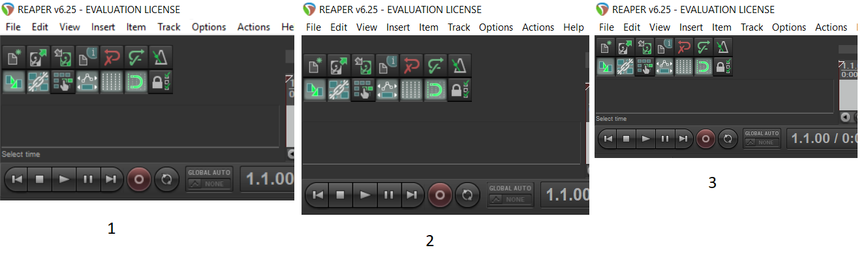Open File menu in left REAPER window
Screen dimensions: 868x254
click(x=14, y=27)
